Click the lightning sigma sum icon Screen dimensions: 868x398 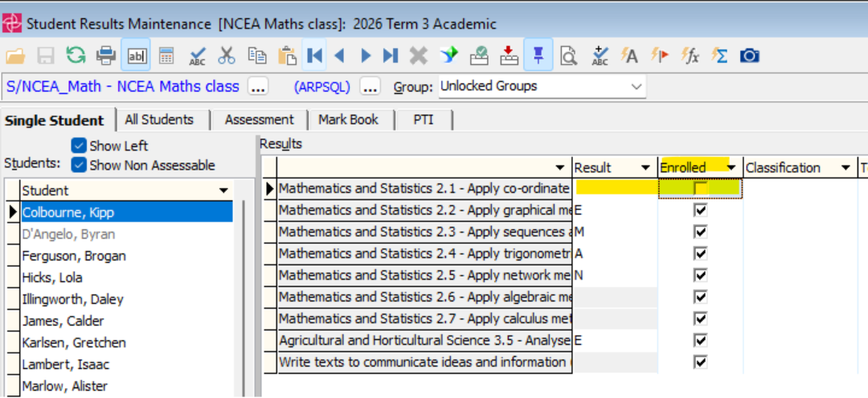click(719, 55)
